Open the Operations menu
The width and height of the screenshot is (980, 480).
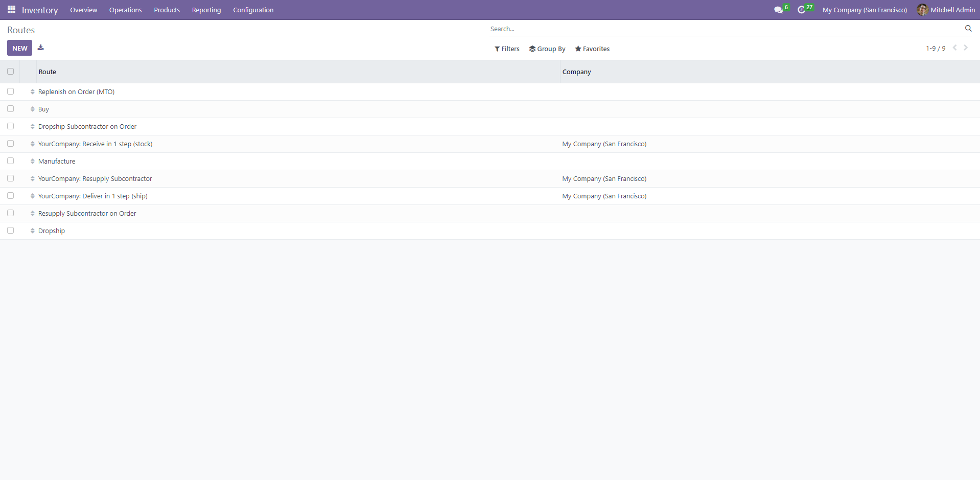tap(125, 10)
